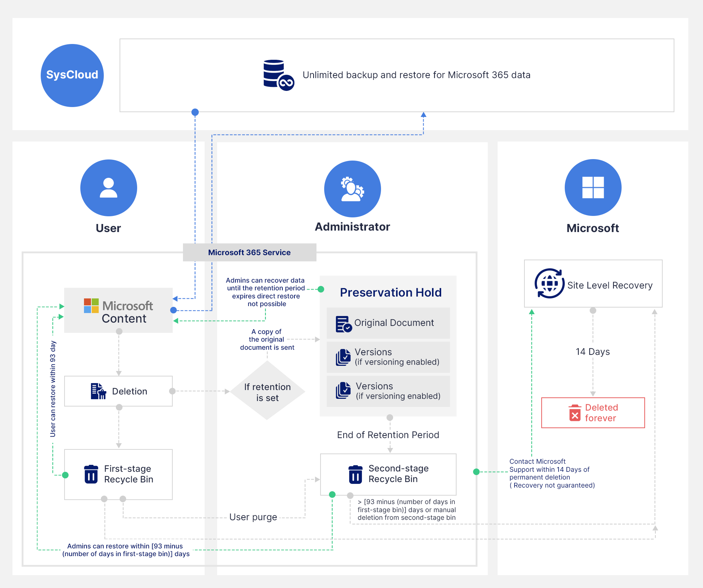Image resolution: width=703 pixels, height=588 pixels.
Task: Click the Preservation Hold heading
Action: (x=391, y=293)
